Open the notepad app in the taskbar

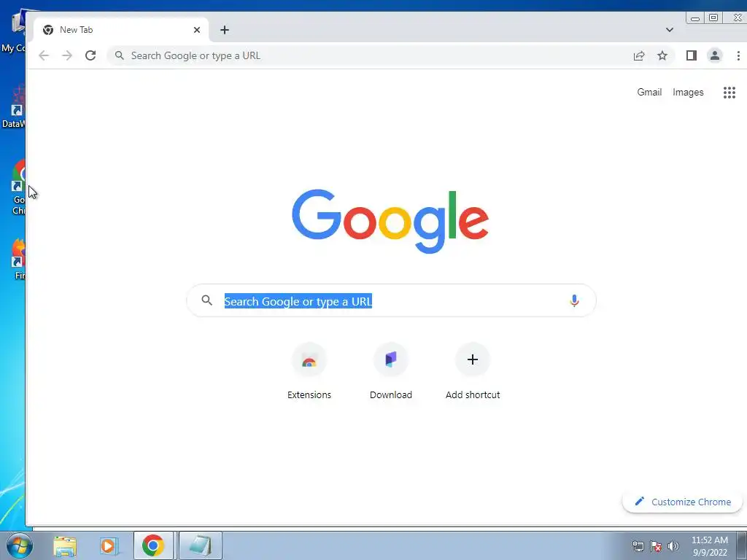coord(200,545)
